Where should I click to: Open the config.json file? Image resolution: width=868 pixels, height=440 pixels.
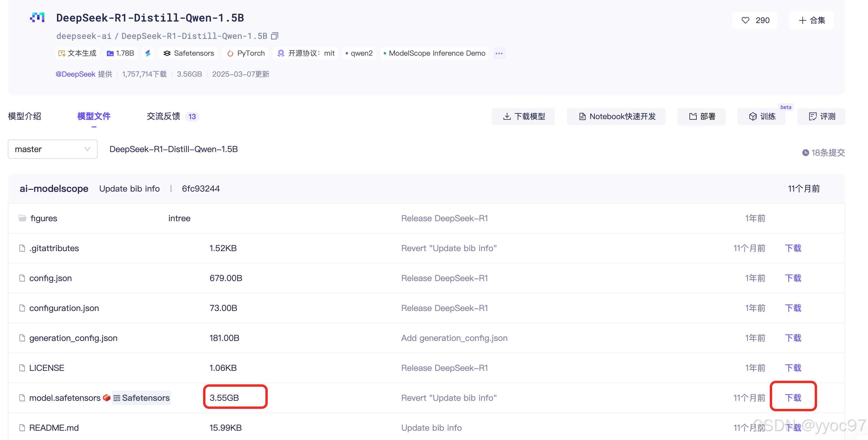[51, 278]
